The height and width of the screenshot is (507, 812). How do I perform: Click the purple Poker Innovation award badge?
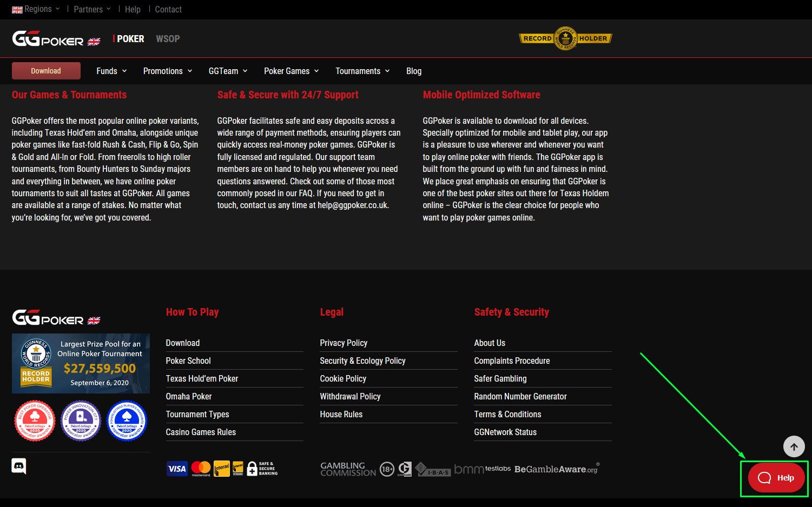81,421
